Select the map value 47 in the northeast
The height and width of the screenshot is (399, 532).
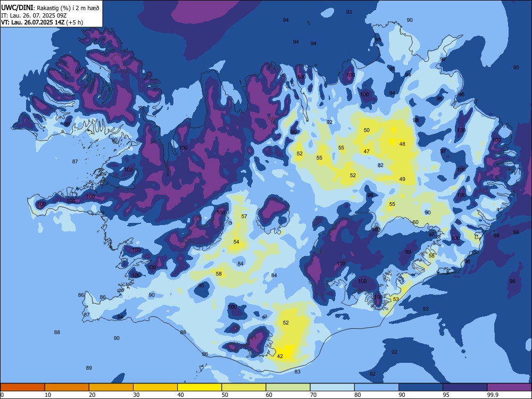[x=367, y=151]
